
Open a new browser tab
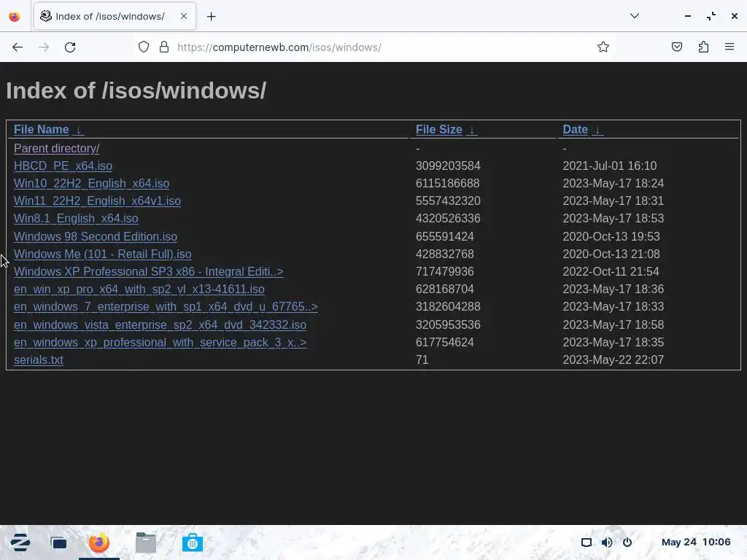[212, 17]
